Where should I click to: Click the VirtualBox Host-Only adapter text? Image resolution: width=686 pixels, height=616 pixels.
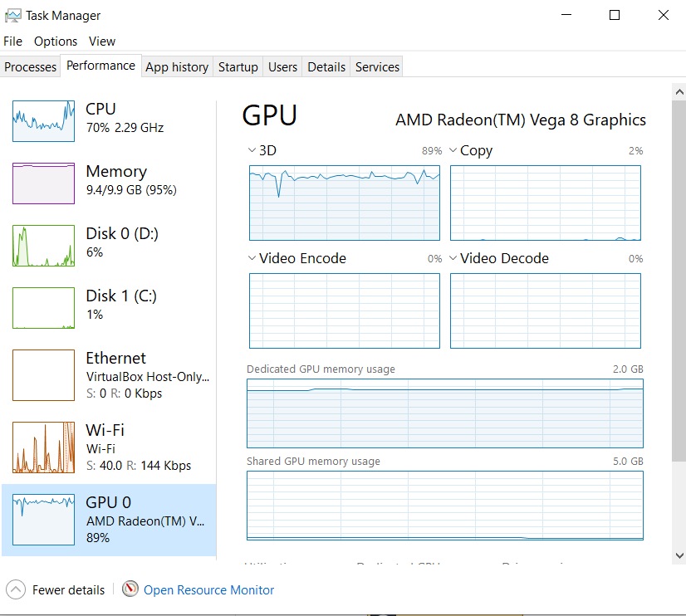[x=148, y=376]
